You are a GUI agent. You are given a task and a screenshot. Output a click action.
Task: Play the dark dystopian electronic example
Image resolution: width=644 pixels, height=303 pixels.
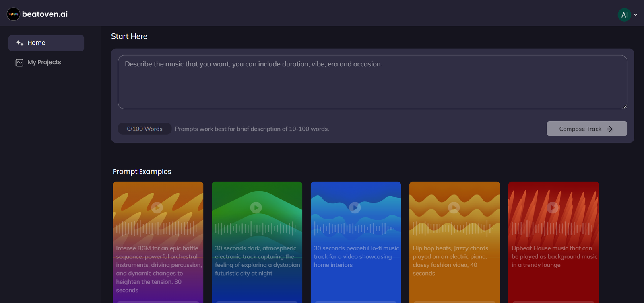(256, 207)
